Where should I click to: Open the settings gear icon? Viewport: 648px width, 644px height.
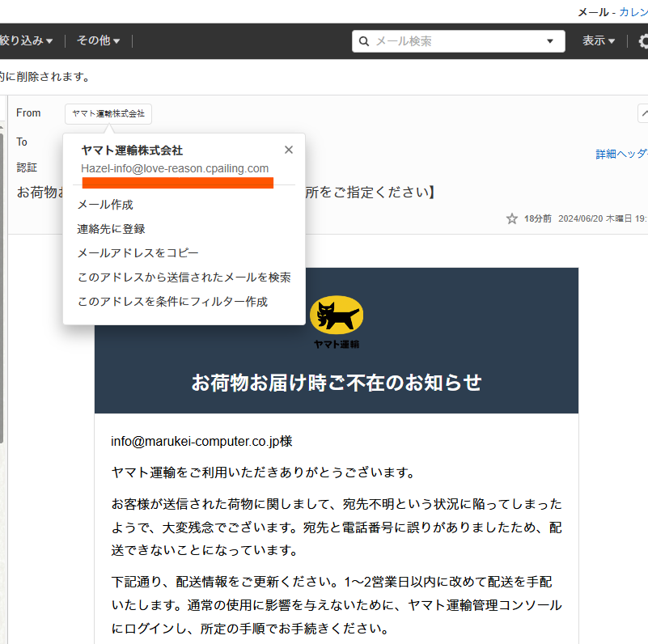pos(642,40)
